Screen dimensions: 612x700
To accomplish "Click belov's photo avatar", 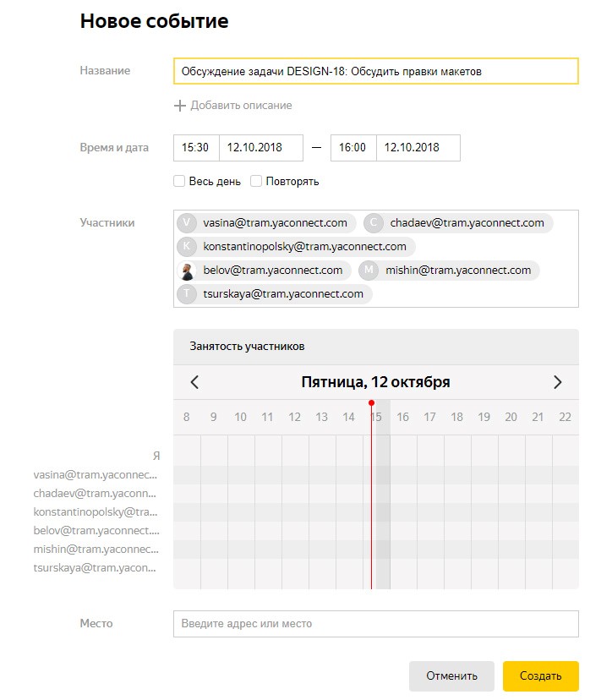I will [x=187, y=271].
